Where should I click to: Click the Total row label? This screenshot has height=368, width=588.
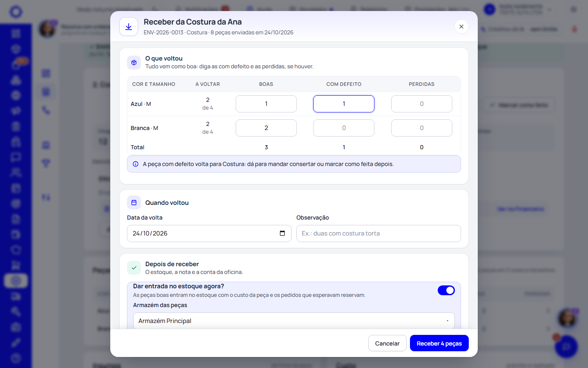pyautogui.click(x=138, y=147)
